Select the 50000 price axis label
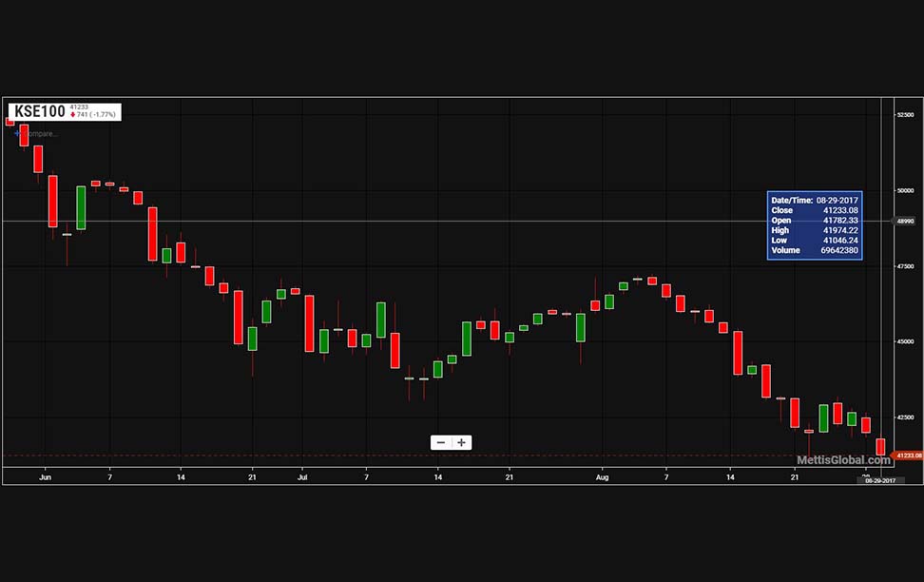The width and height of the screenshot is (924, 582). tap(905, 190)
